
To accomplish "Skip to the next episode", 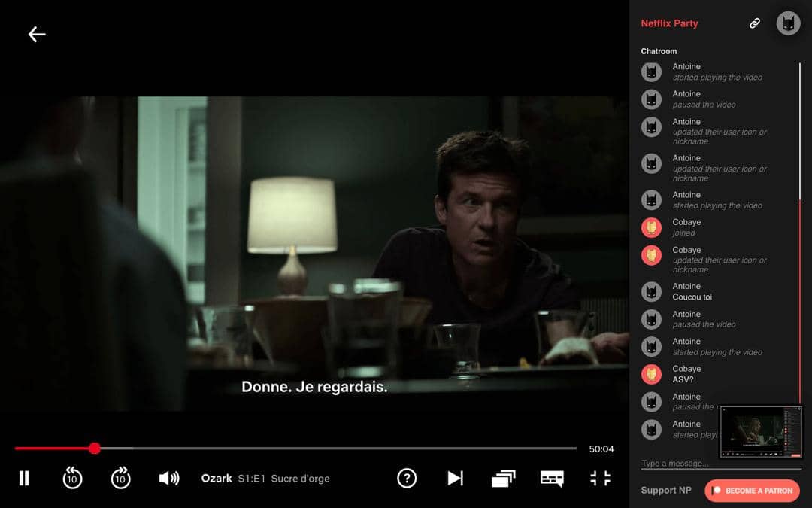I will tap(455, 478).
